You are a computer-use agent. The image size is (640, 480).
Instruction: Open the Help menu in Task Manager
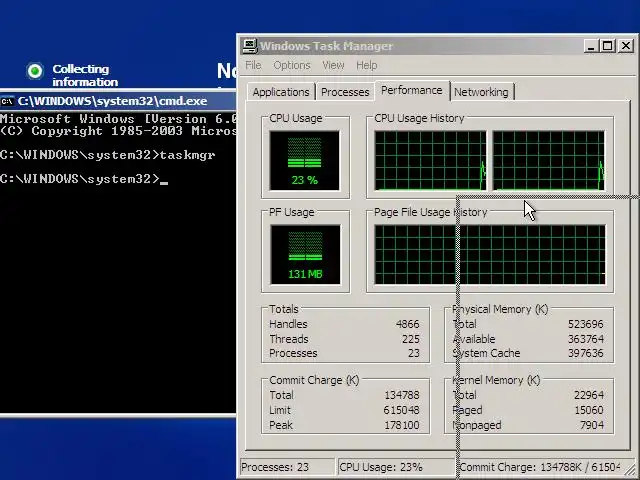click(366, 65)
